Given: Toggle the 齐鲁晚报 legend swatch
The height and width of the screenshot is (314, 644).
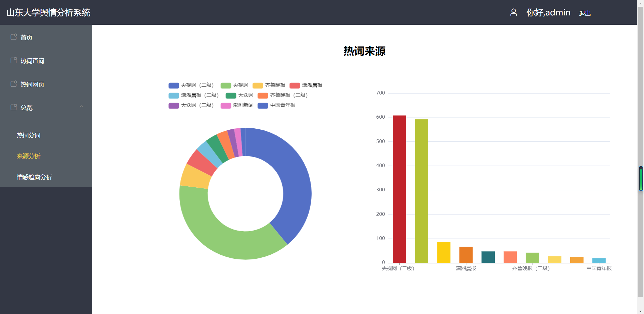Looking at the screenshot, I should point(258,85).
